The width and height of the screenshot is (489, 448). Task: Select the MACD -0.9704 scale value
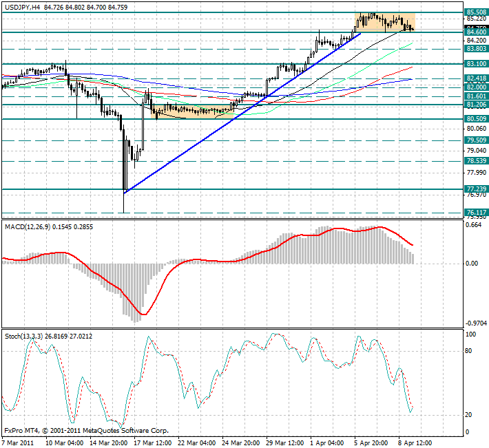tap(475, 323)
